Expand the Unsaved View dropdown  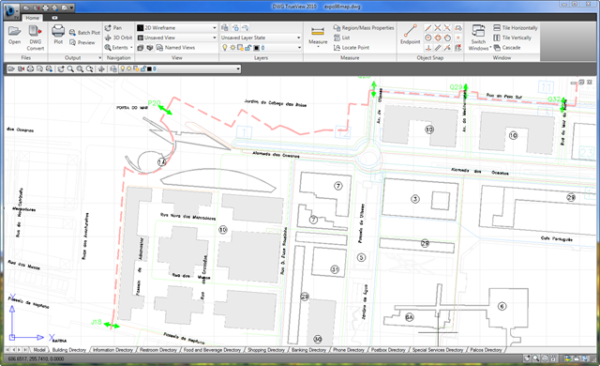pos(214,38)
